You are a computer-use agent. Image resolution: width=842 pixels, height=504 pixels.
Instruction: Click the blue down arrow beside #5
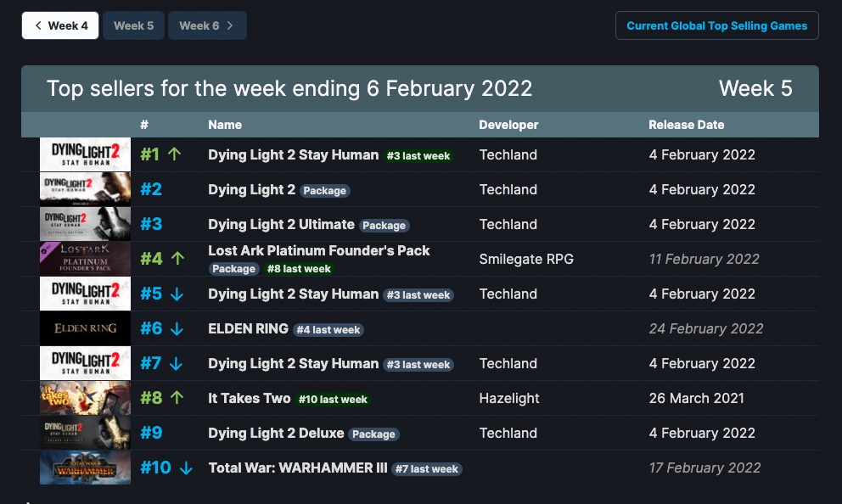[x=177, y=294]
